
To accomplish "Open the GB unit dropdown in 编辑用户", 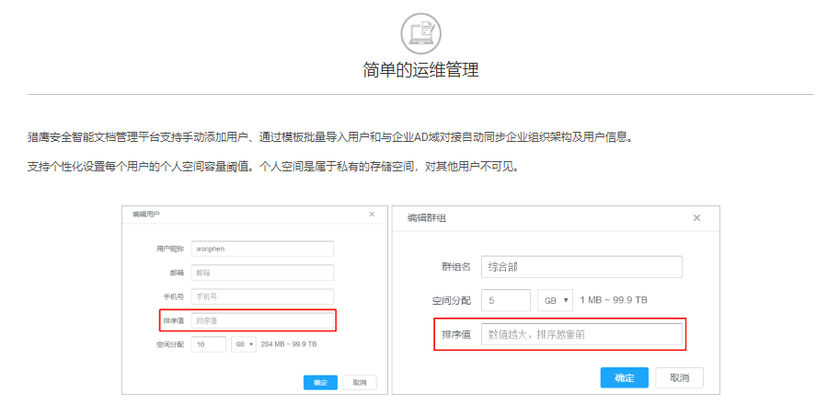I will coord(243,344).
